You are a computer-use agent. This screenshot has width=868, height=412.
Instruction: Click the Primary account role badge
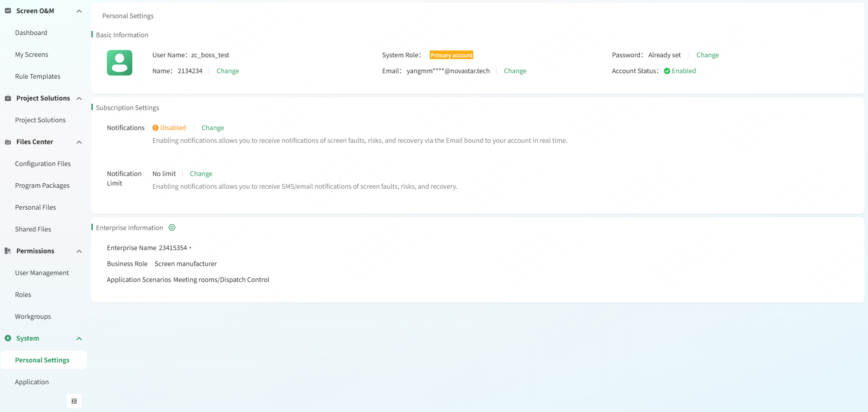452,55
